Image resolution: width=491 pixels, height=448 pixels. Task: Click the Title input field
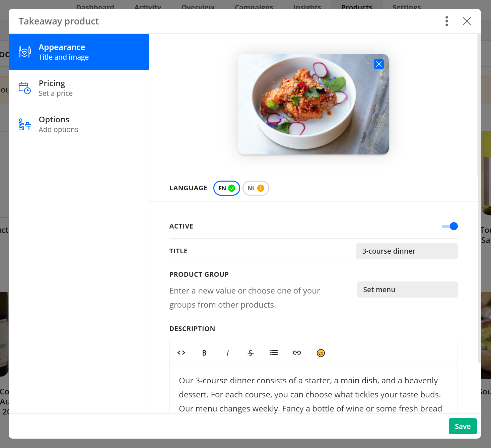pos(407,251)
